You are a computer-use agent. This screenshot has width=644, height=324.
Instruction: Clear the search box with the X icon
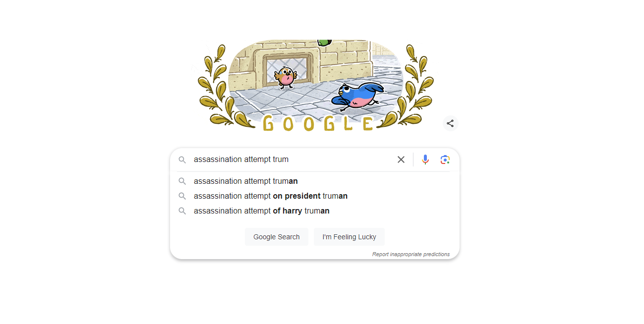401,160
